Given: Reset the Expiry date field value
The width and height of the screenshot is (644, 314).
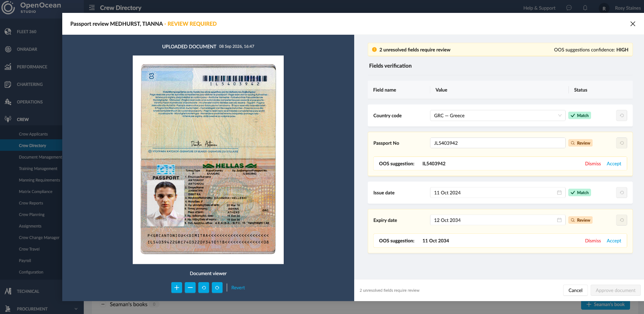Looking at the screenshot, I should tap(622, 220).
